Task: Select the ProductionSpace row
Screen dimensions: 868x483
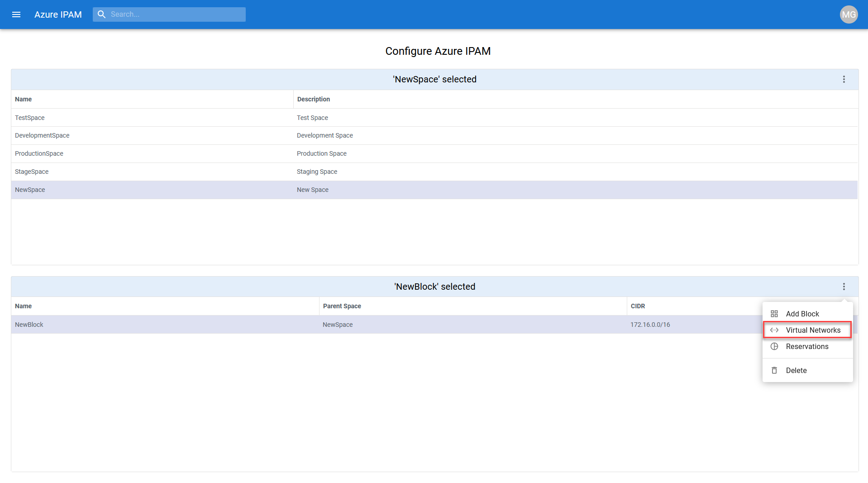Action: pyautogui.click(x=434, y=154)
